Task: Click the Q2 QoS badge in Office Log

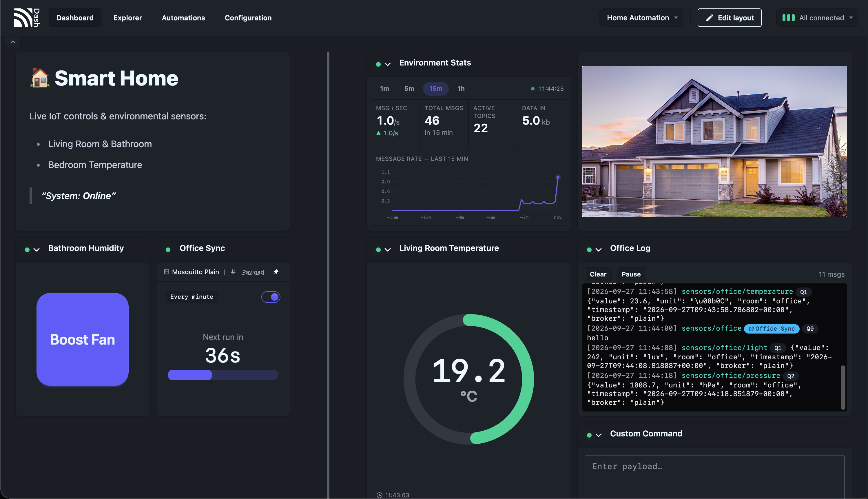Action: pyautogui.click(x=790, y=376)
